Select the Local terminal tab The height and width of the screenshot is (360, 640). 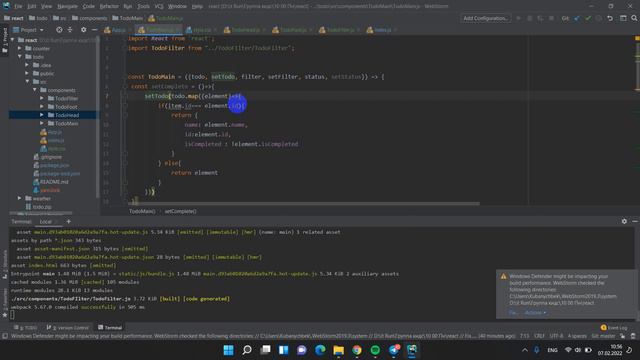point(46,222)
